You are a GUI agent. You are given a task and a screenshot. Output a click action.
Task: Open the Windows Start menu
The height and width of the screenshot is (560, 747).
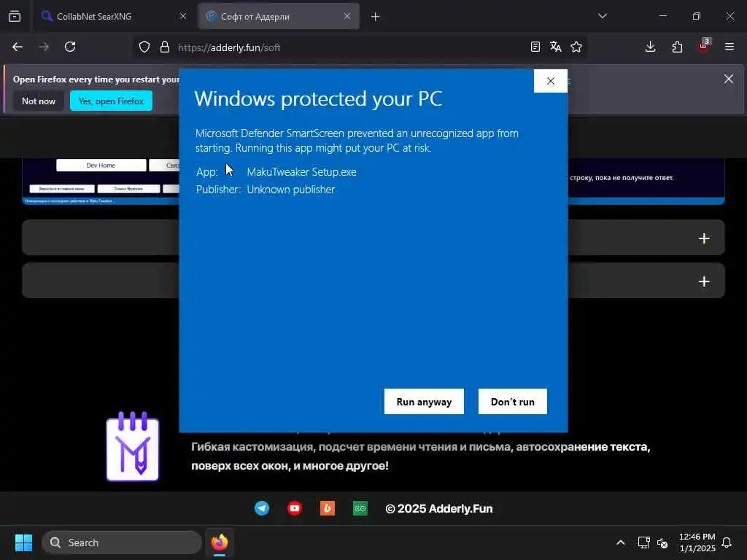click(x=23, y=542)
